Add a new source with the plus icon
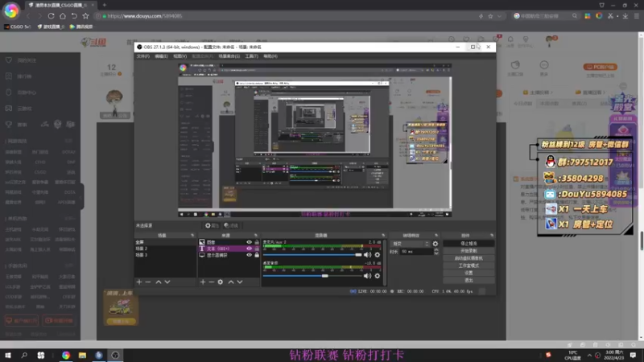Screen dimensions: 644x362 pyautogui.click(x=203, y=282)
